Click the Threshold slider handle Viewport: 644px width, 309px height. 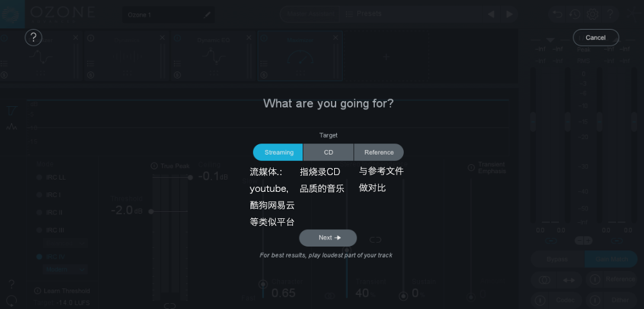tap(151, 212)
